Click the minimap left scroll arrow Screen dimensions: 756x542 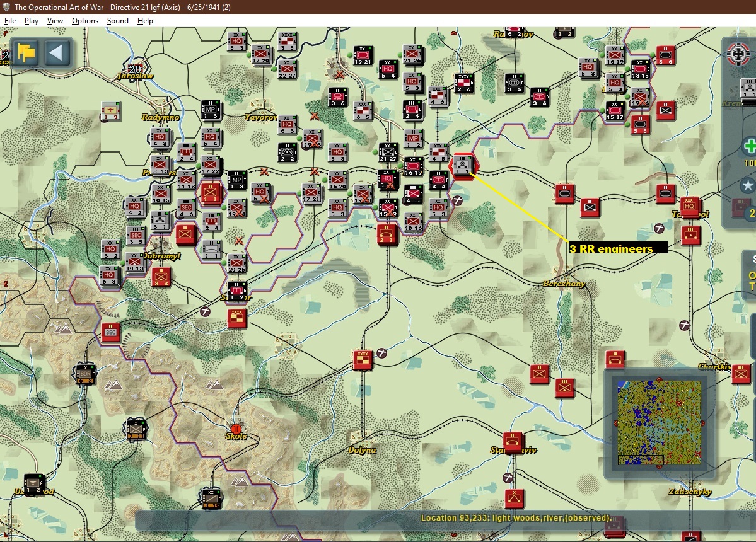click(615, 423)
